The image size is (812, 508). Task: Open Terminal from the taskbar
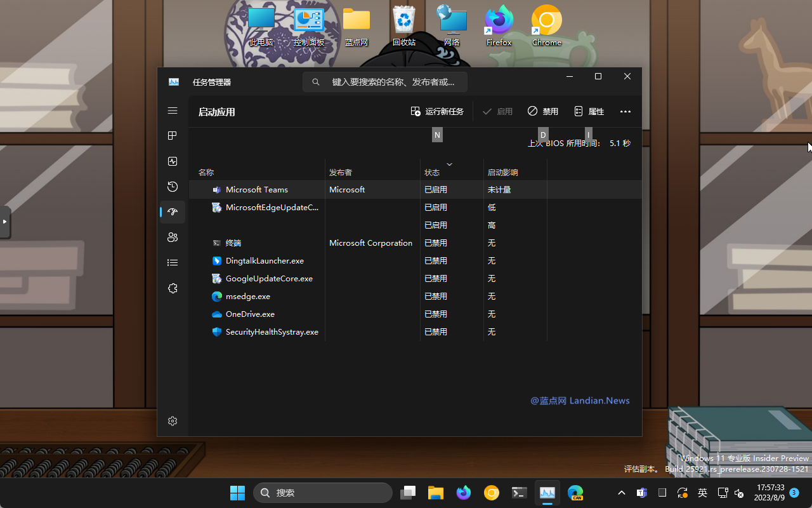[520, 493]
